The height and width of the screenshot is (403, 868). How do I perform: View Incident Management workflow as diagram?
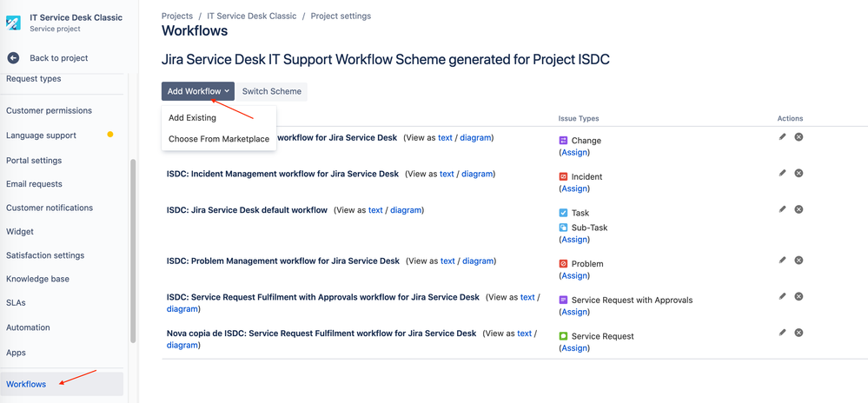(x=477, y=174)
